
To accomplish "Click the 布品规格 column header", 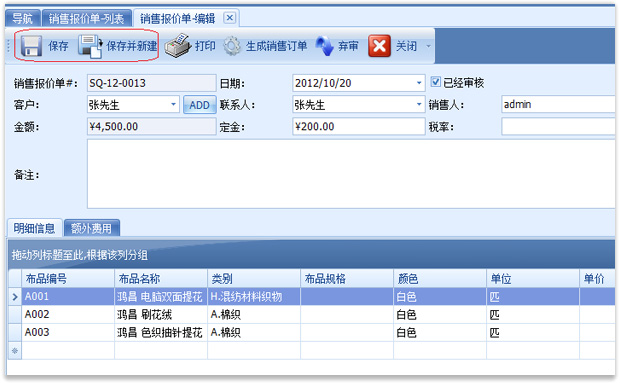I will [x=347, y=279].
